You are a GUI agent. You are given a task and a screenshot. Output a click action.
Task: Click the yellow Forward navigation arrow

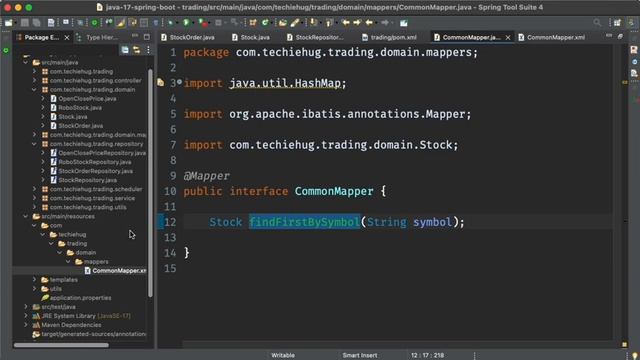tap(357, 23)
